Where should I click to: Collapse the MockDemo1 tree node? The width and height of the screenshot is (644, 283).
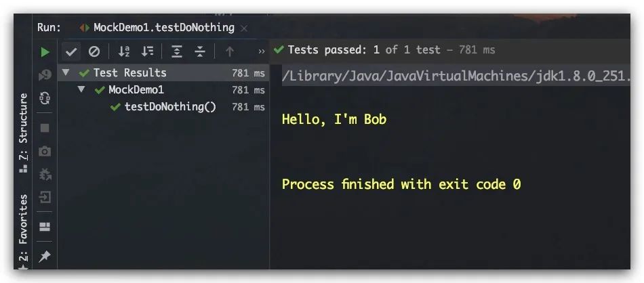81,89
